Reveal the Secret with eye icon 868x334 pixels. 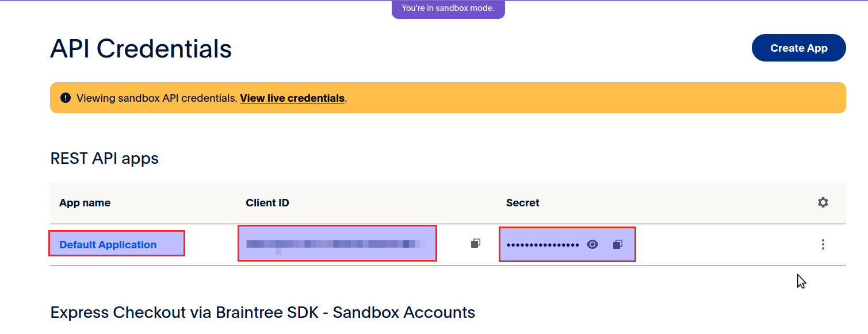[x=592, y=244]
